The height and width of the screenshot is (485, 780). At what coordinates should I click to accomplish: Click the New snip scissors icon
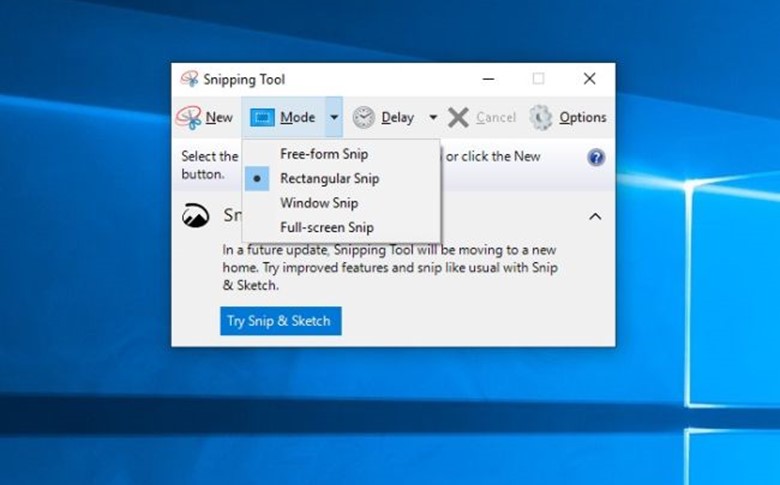[x=189, y=118]
